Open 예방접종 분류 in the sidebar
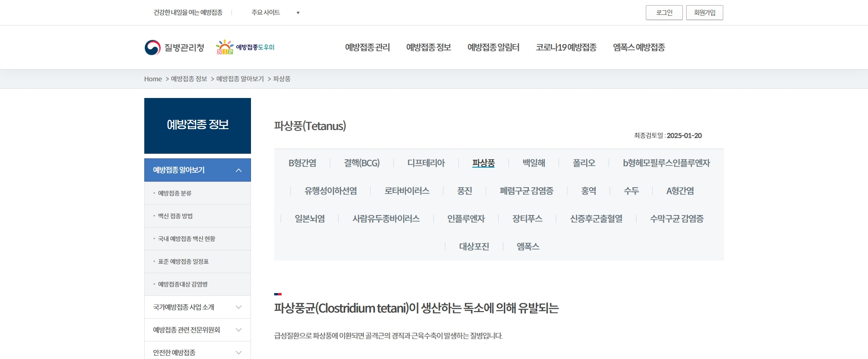868x359 pixels. [x=174, y=193]
